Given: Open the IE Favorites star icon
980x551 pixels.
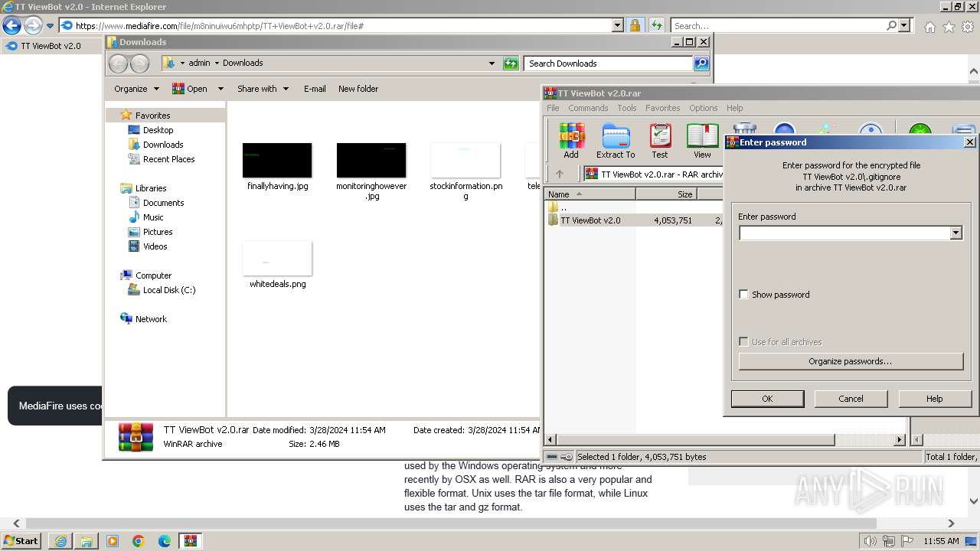Looking at the screenshot, I should tap(949, 26).
